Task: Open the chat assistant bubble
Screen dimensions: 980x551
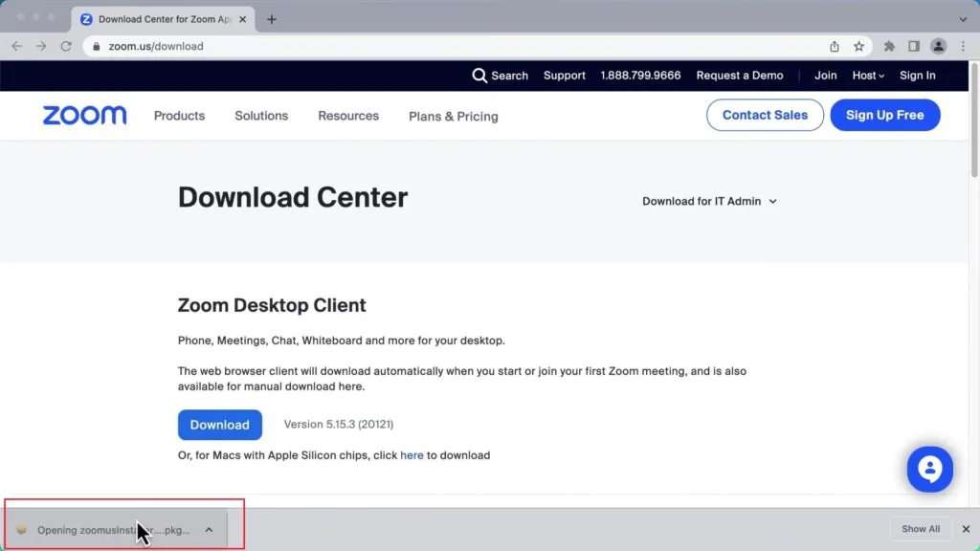Action: (929, 469)
